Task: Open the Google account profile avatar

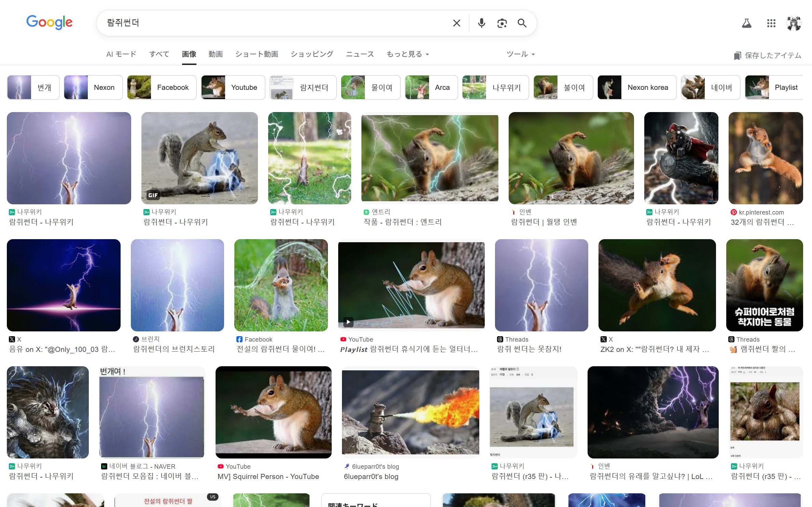Action: click(794, 23)
